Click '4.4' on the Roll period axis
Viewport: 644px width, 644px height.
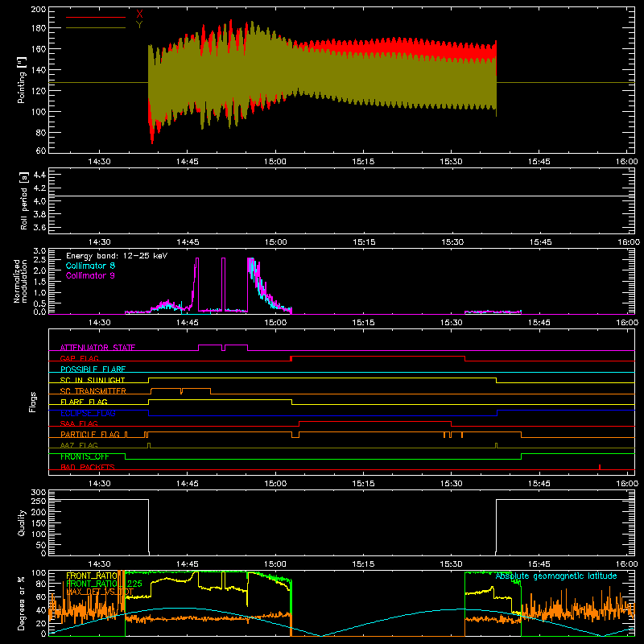tap(39, 175)
